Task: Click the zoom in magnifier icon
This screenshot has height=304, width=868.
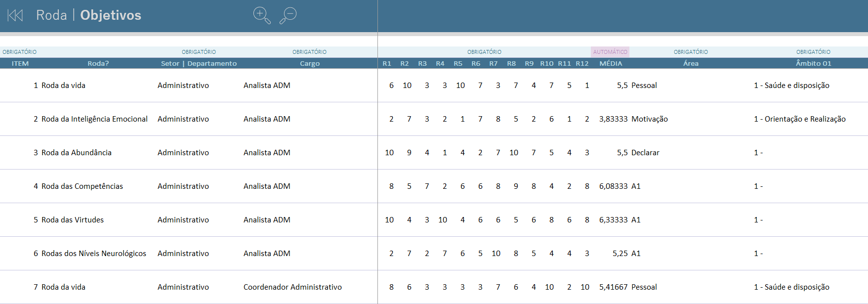Action: coord(261,15)
